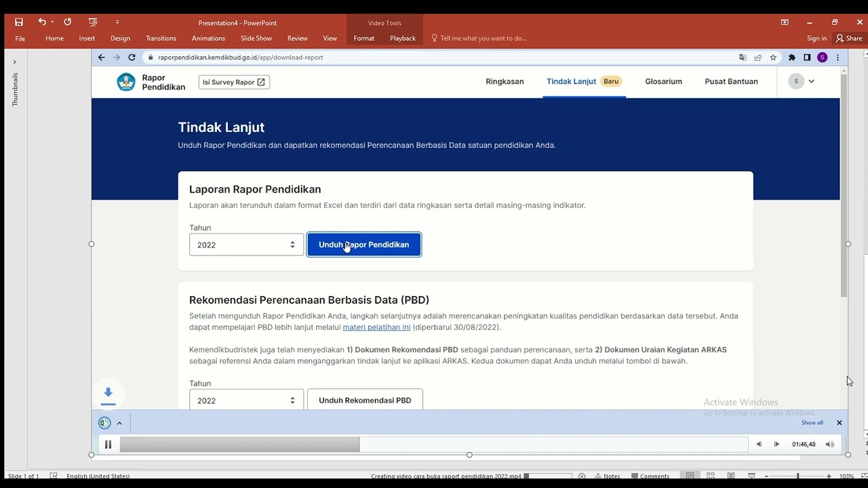Click the browser forward arrow

click(x=117, y=58)
